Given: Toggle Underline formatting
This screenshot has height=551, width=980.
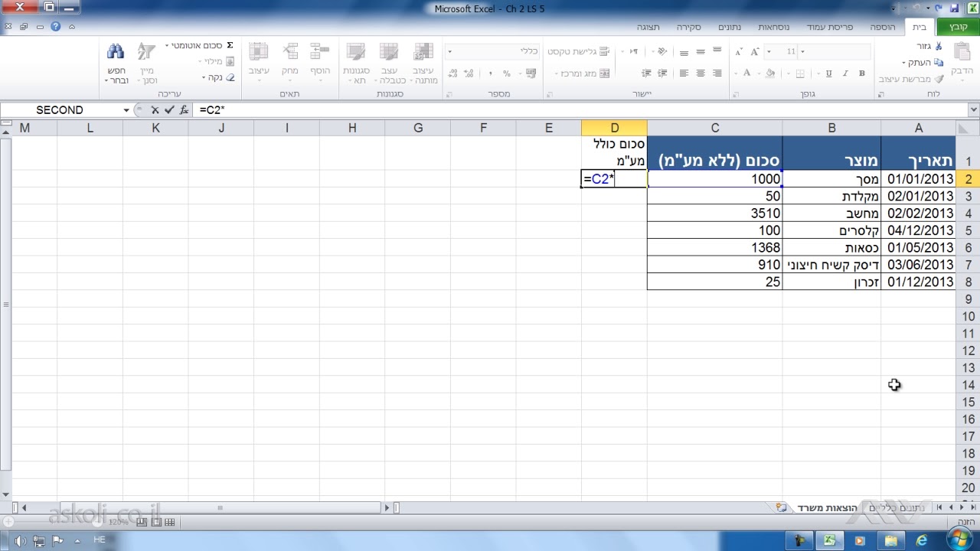Looking at the screenshot, I should [x=828, y=73].
